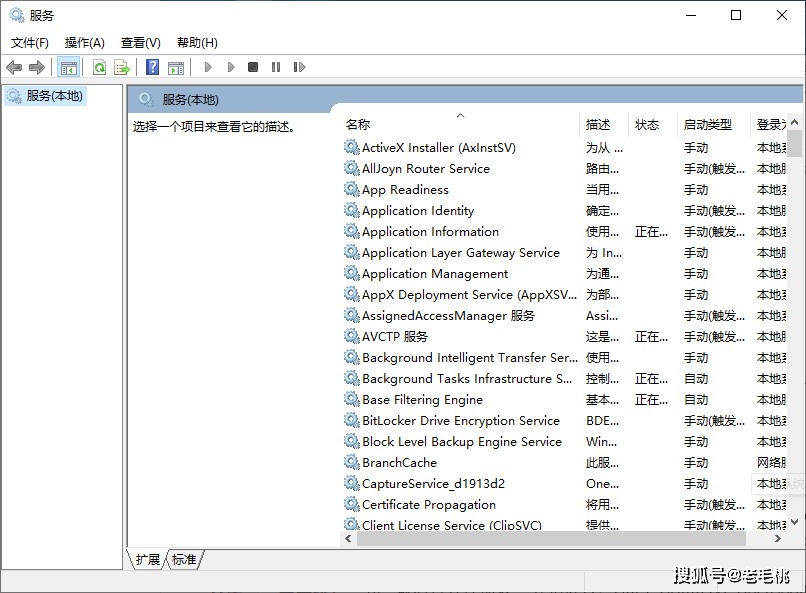This screenshot has width=806, height=593.
Task: Sort by the 登录为 column header
Action: [x=769, y=124]
